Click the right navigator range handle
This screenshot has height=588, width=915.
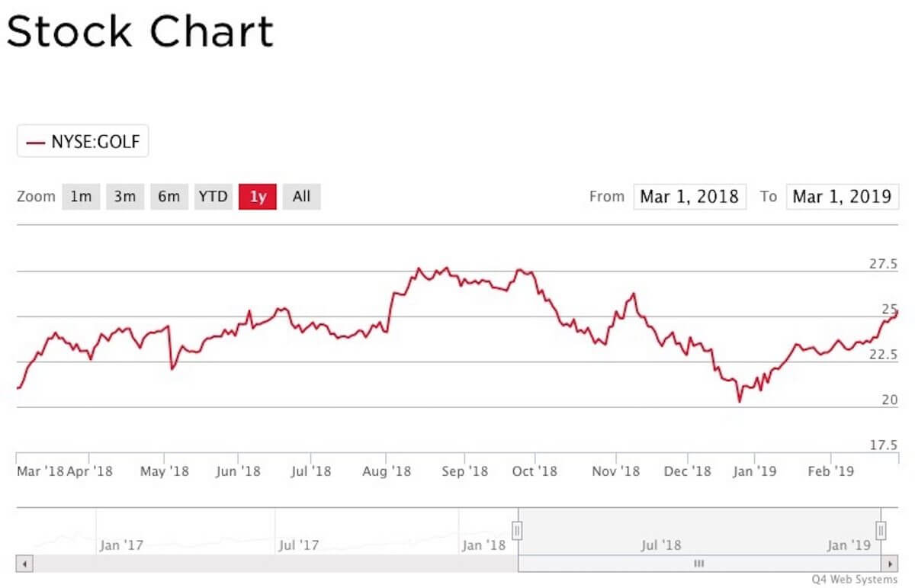pos(881,528)
